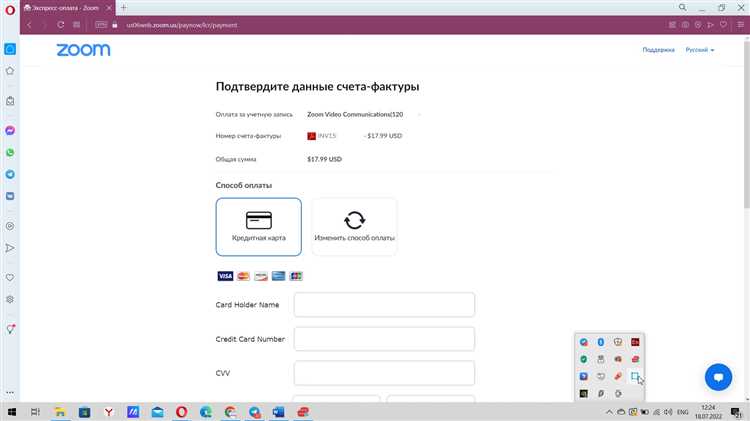Viewport: 750px width, 421px height.
Task: Select the Кредитная карта payment method
Action: 258,226
